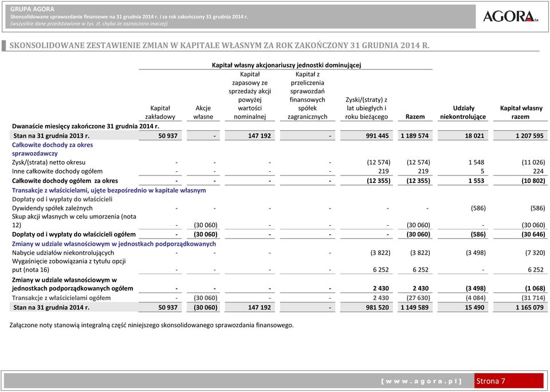Select the 'Akcje własne' column header
550x392 pixels.
[x=203, y=112]
